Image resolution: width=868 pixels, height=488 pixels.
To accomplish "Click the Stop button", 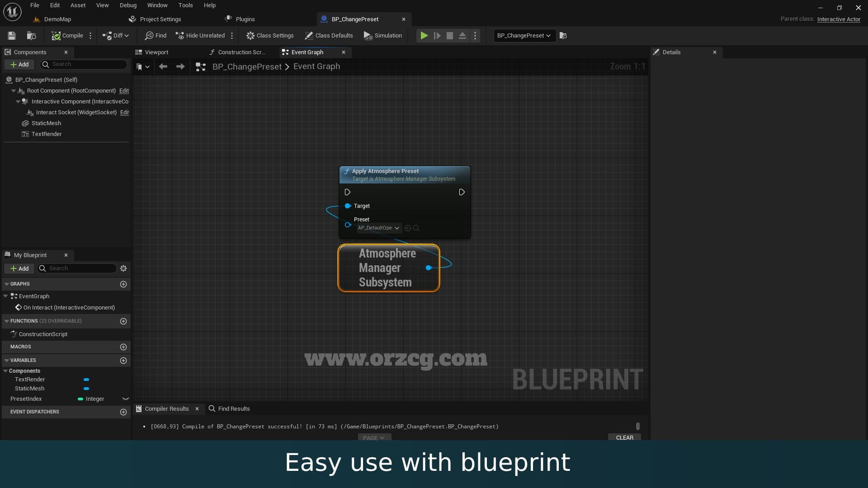I will [450, 36].
